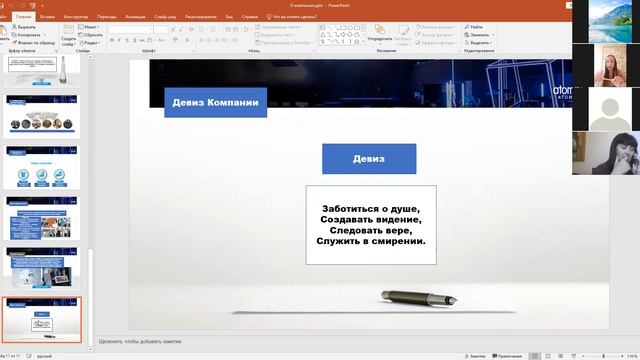This screenshot has height=360, width=640.
Task: Toggle italic formatting in Font group
Action: pyautogui.click(x=119, y=40)
